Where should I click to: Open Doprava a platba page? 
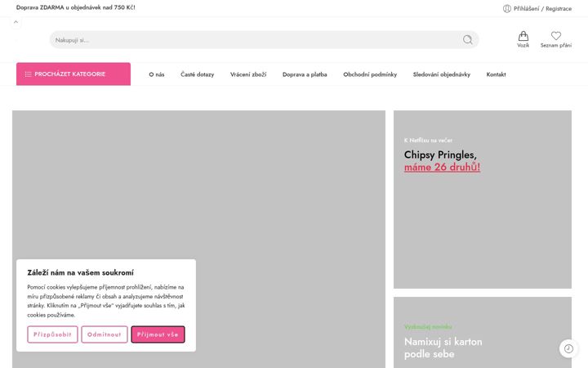(x=305, y=74)
